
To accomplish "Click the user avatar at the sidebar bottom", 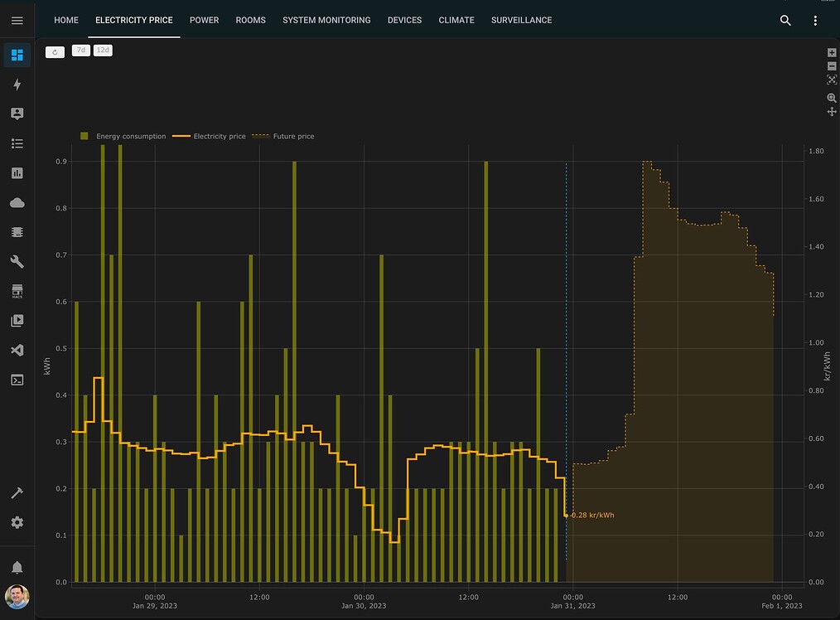I will pyautogui.click(x=17, y=596).
